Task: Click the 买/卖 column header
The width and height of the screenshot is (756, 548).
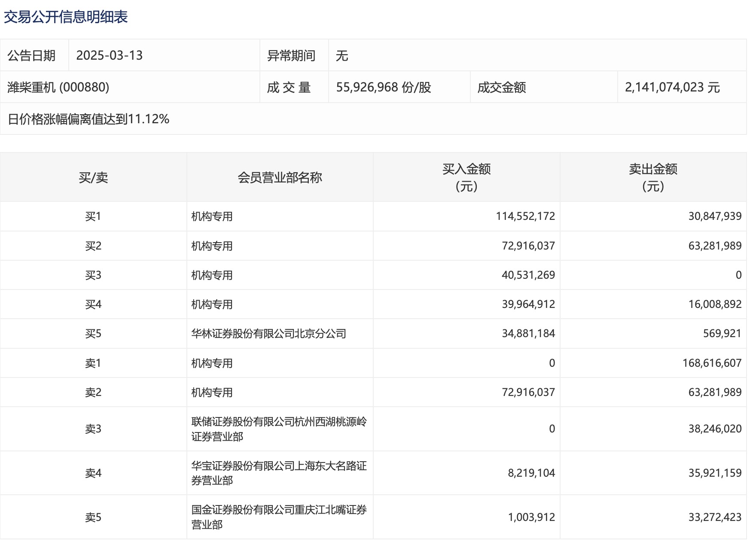Action: (93, 177)
